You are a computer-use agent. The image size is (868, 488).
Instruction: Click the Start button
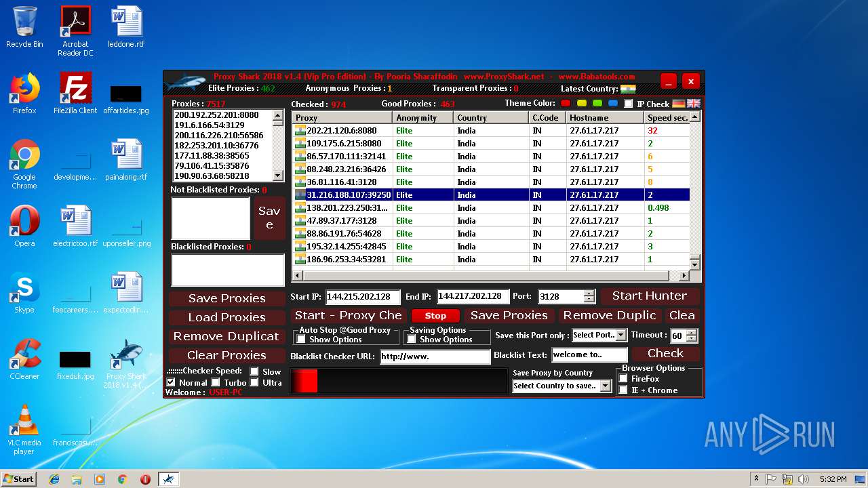pyautogui.click(x=18, y=479)
